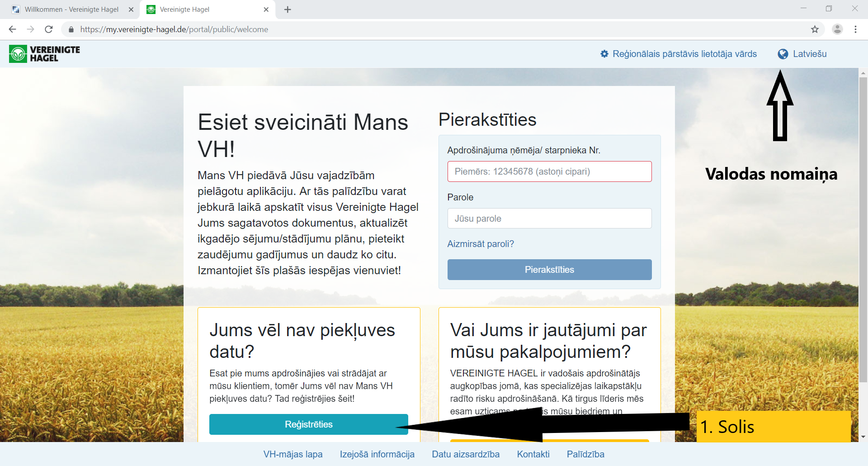Open the Kontakti footer link
This screenshot has width=868, height=466.
click(x=533, y=454)
